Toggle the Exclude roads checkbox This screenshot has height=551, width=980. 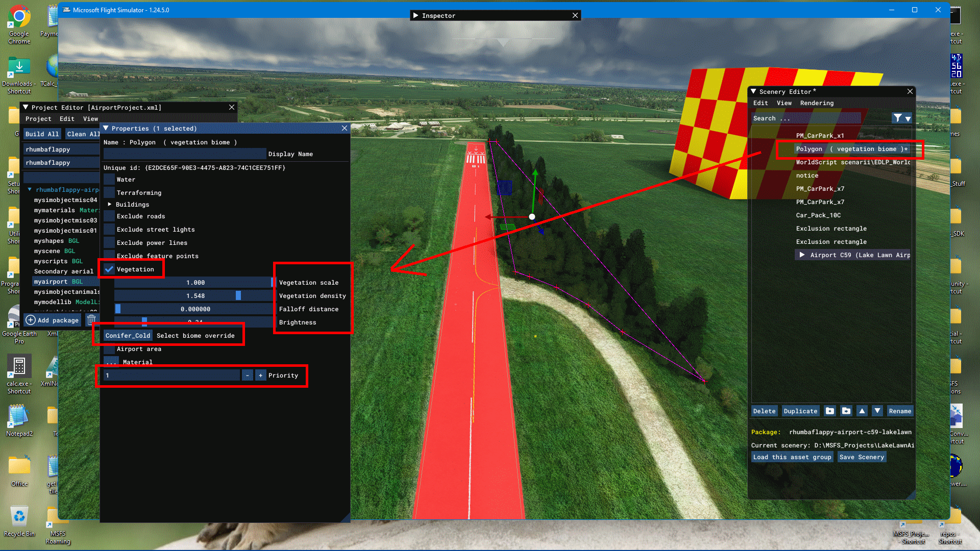109,216
